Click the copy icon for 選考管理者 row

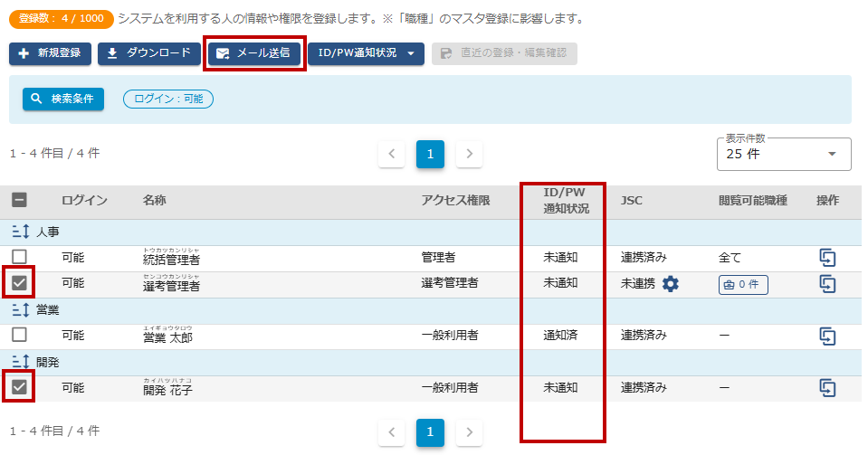pos(826,284)
